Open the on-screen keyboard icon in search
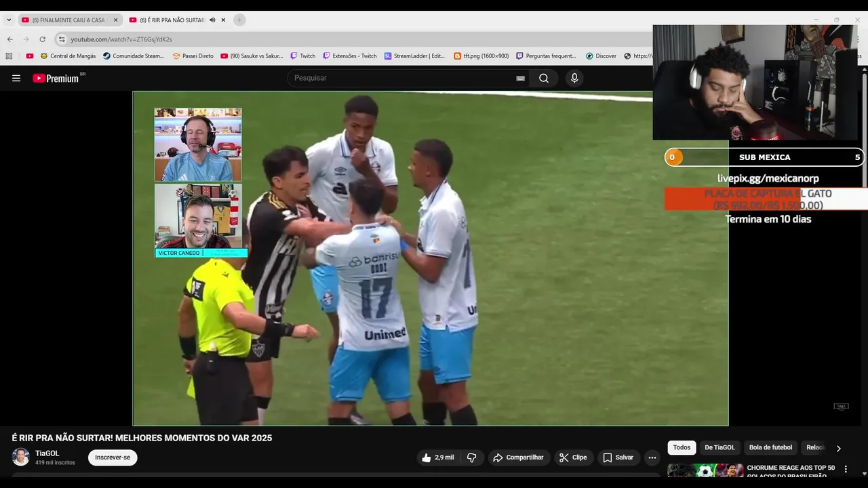The width and height of the screenshot is (868, 488). click(x=520, y=78)
